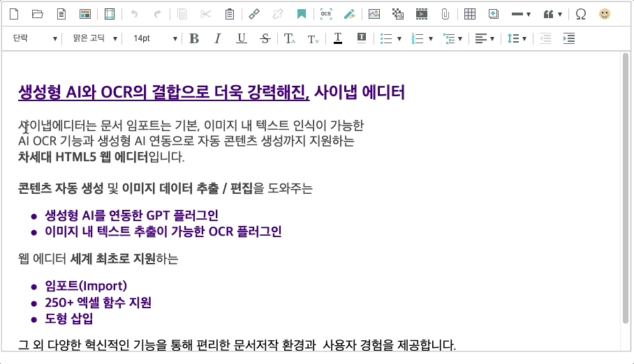Open the special character Omega icon

581,13
